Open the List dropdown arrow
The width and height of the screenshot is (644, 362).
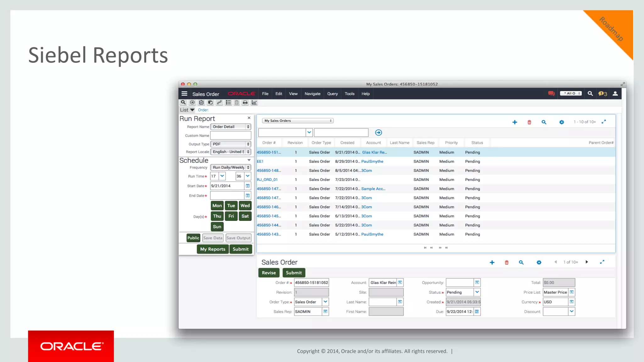click(192, 110)
